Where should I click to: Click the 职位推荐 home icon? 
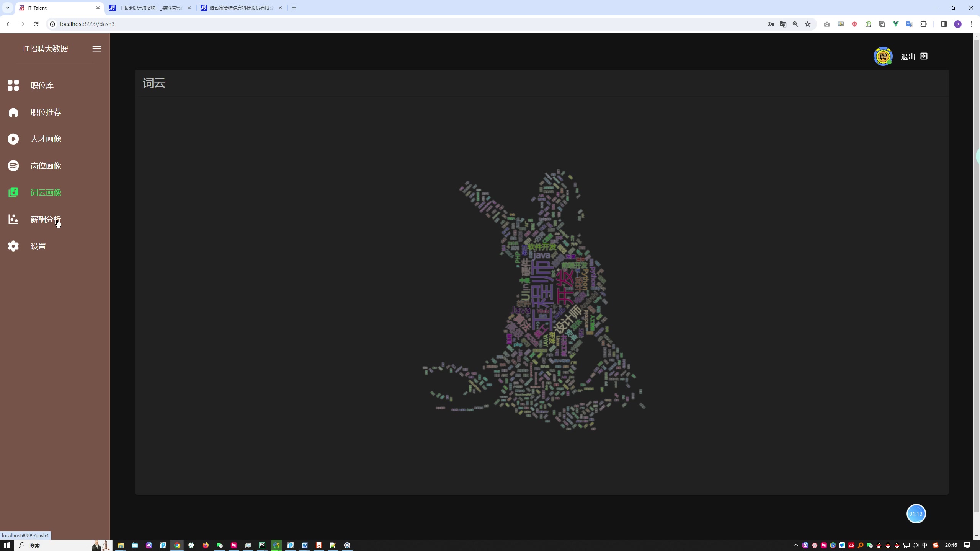(x=13, y=112)
